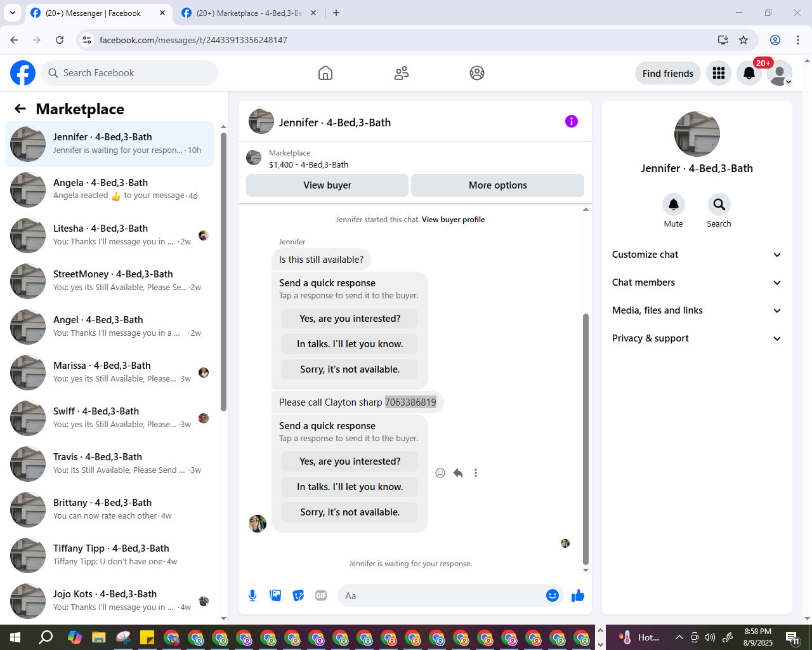Open the Windows notification center icon
This screenshot has width=812, height=650.
pos(793,637)
